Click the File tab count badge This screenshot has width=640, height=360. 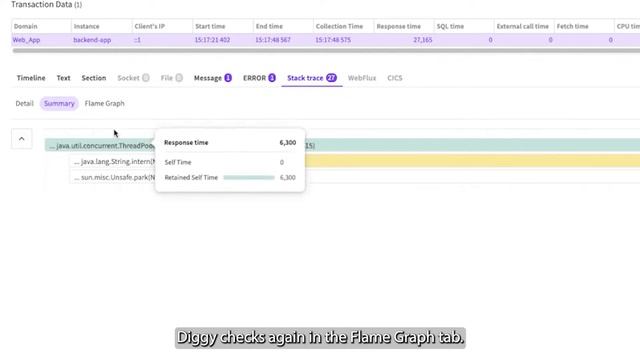pyautogui.click(x=179, y=78)
